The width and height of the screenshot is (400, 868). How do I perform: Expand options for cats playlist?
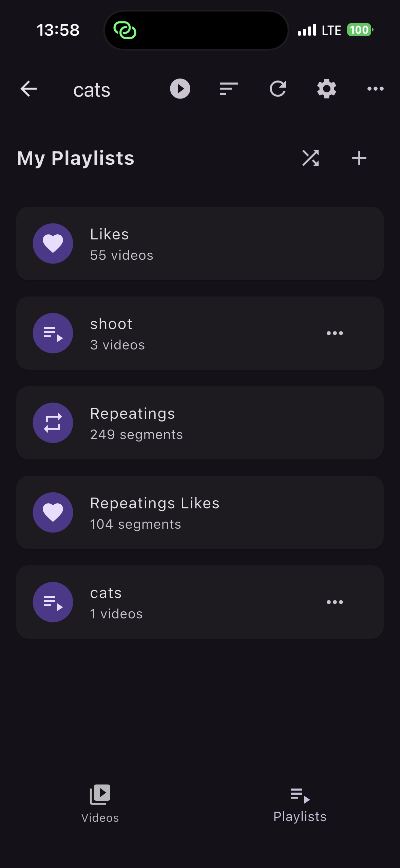(x=335, y=602)
